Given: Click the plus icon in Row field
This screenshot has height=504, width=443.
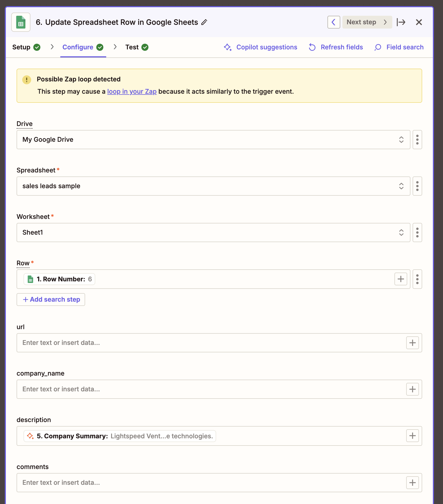Looking at the screenshot, I should click(401, 279).
